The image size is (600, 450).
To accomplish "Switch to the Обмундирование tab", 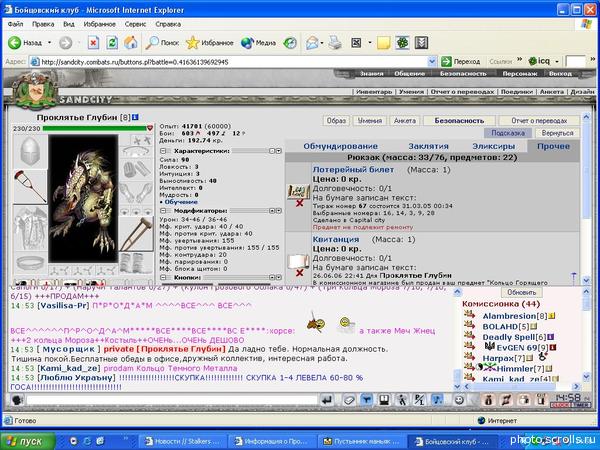I will click(x=341, y=146).
